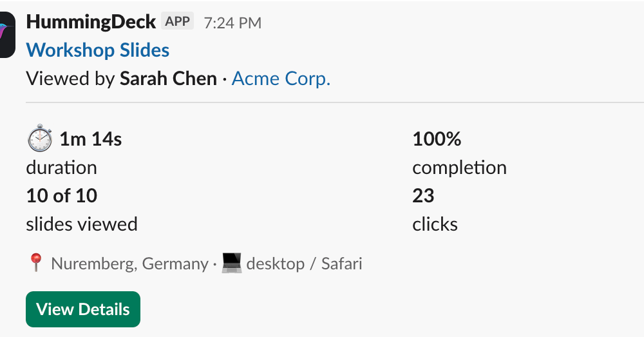Click the stopwatch emoji beside the duration
Image resolution: width=644 pixels, height=337 pixels.
tap(39, 139)
